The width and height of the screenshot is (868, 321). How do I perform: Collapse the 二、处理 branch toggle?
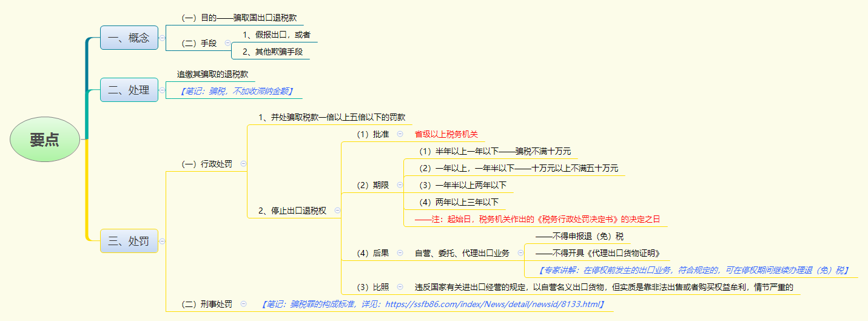coord(162,90)
